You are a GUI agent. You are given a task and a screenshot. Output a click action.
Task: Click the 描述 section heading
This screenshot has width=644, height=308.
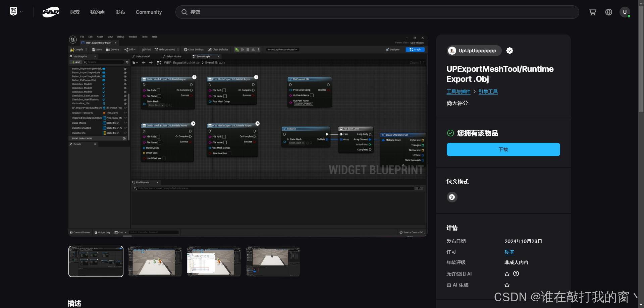click(x=74, y=303)
